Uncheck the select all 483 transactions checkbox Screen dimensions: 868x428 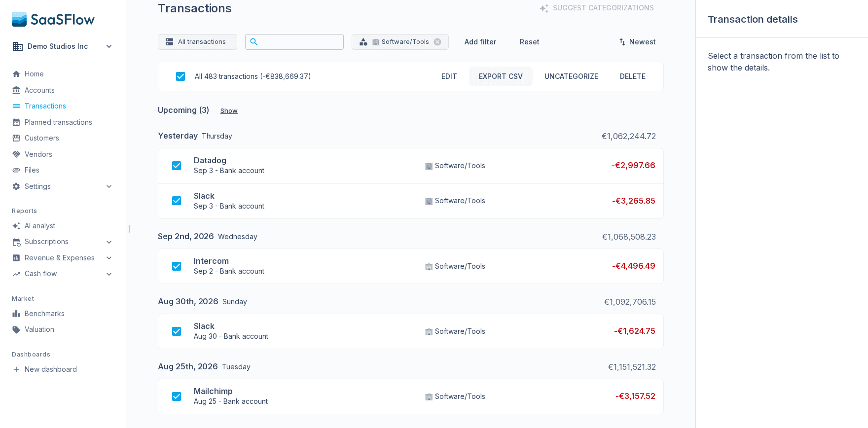[x=181, y=76]
